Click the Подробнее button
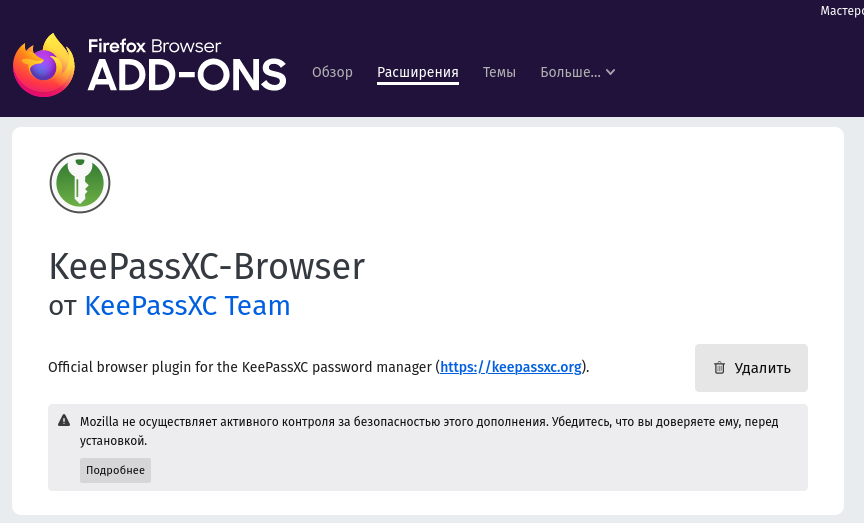 (x=115, y=471)
